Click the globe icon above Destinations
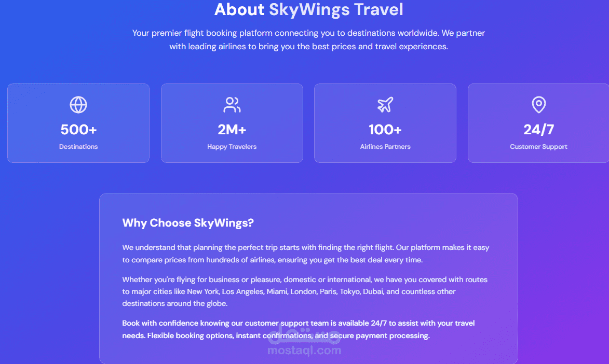The height and width of the screenshot is (364, 609). point(78,105)
